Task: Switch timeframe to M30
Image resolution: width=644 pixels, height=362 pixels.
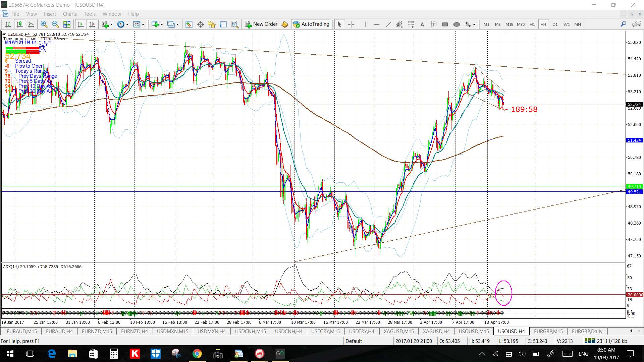Action: pyautogui.click(x=521, y=24)
